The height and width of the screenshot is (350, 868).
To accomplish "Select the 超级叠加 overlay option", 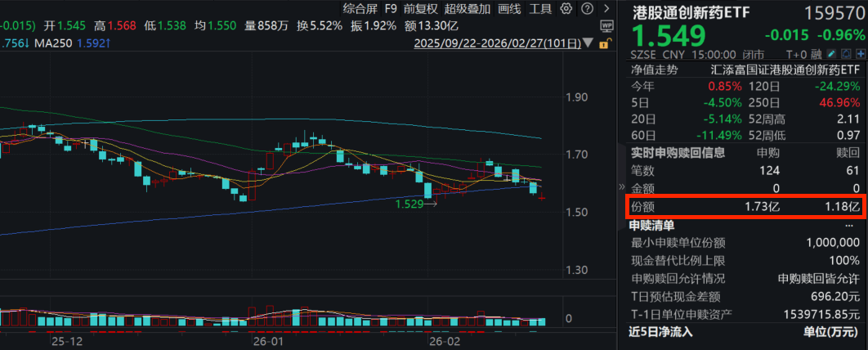I will (x=468, y=10).
